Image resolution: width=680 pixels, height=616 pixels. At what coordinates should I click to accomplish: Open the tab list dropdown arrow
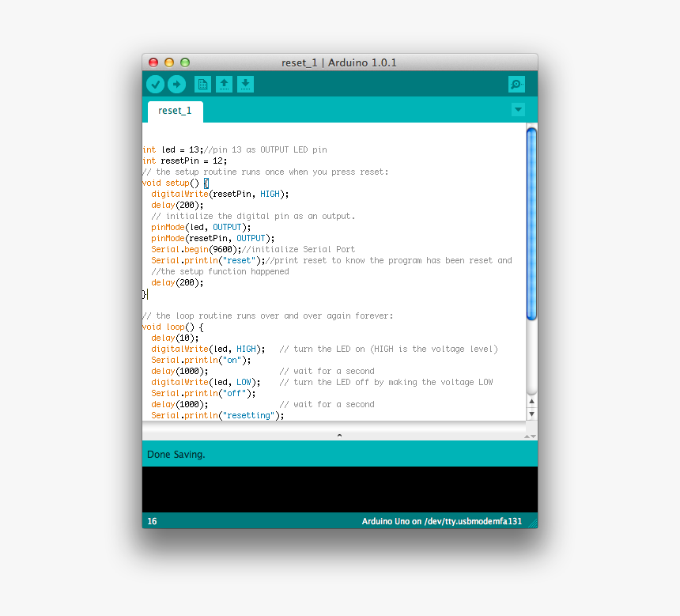[518, 110]
